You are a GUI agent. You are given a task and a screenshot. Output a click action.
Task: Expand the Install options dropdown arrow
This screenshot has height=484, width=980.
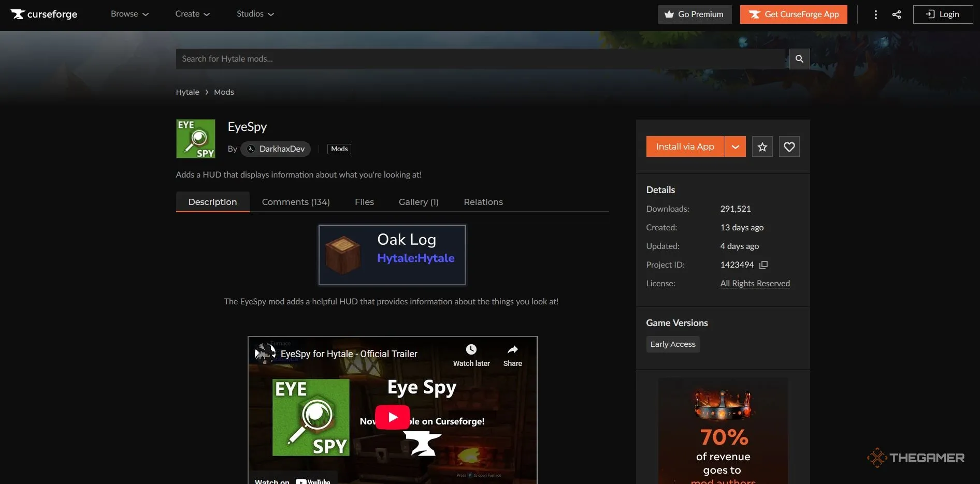[x=735, y=147]
